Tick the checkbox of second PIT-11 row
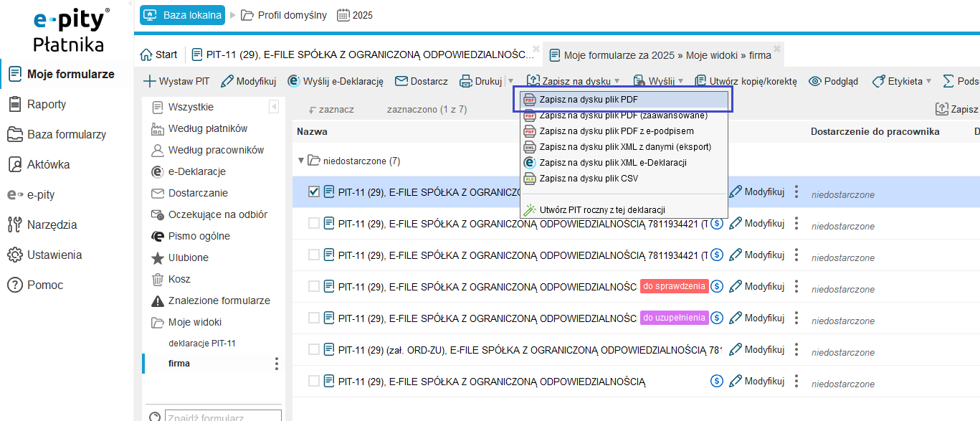The image size is (980, 421). coord(313,224)
